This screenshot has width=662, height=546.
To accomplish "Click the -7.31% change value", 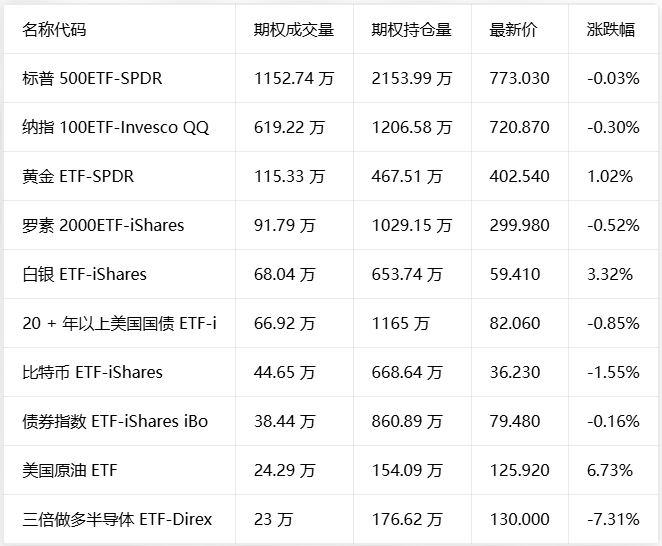I will [x=613, y=519].
